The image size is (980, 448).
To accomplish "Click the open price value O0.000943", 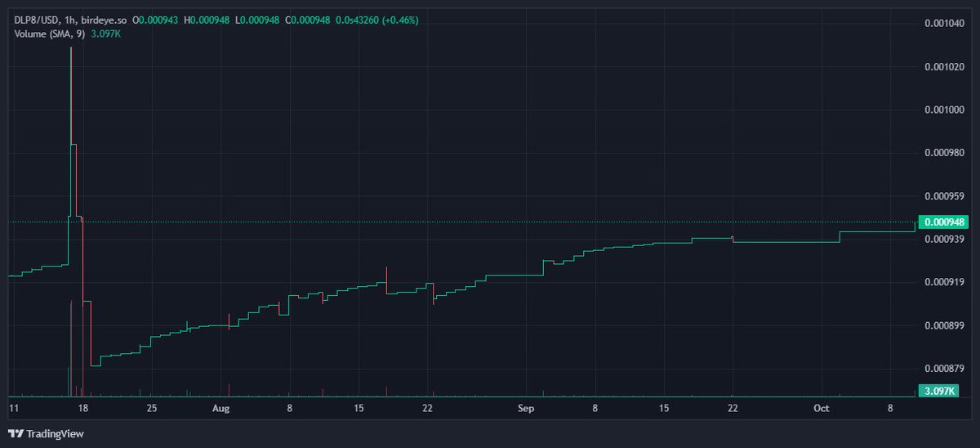I will pos(155,20).
